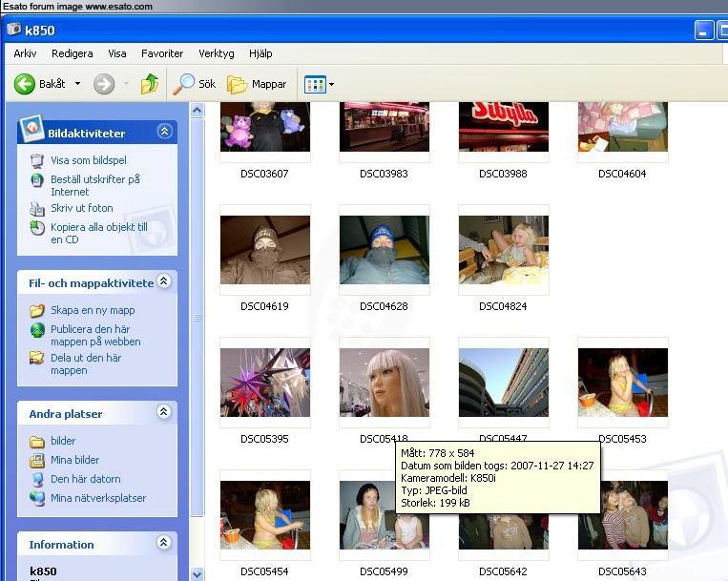Open the Redigera menu
Image resolution: width=728 pixels, height=581 pixels.
(73, 53)
